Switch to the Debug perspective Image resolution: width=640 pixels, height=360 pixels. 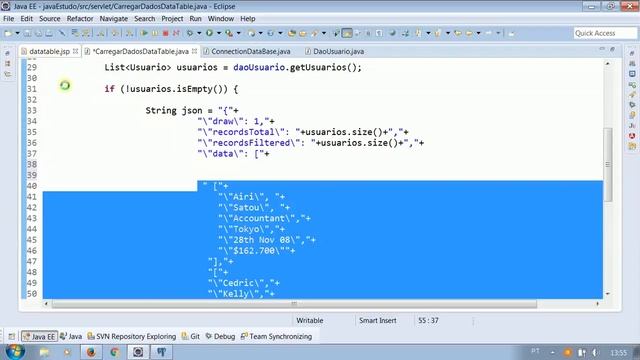[x=220, y=336]
